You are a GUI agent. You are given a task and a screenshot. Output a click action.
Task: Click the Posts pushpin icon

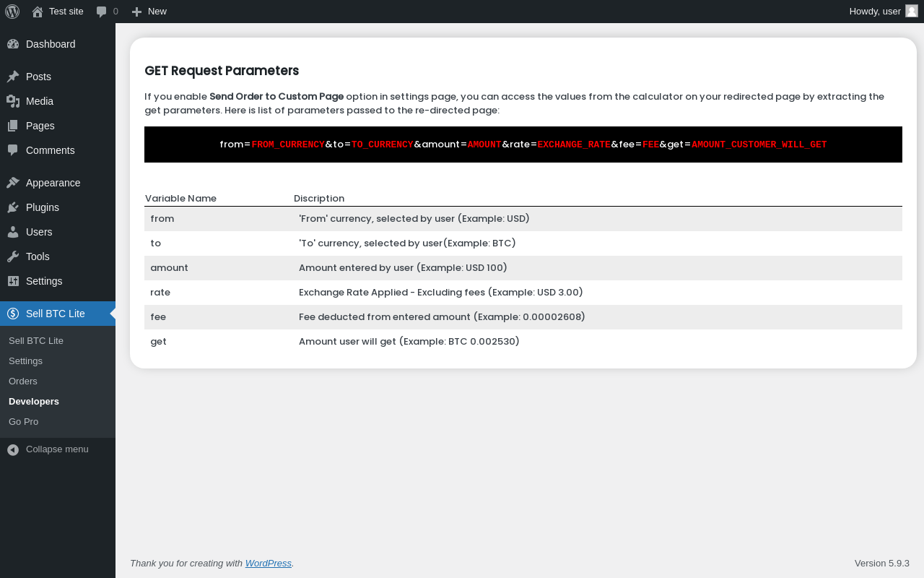coord(13,77)
